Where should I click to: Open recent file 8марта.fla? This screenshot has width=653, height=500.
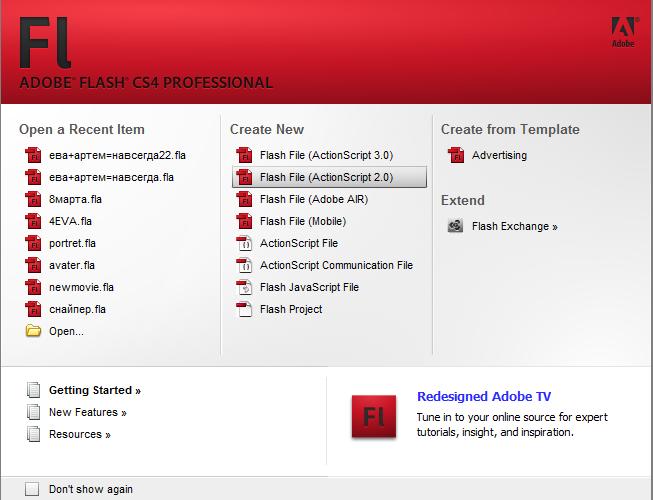coord(75,199)
